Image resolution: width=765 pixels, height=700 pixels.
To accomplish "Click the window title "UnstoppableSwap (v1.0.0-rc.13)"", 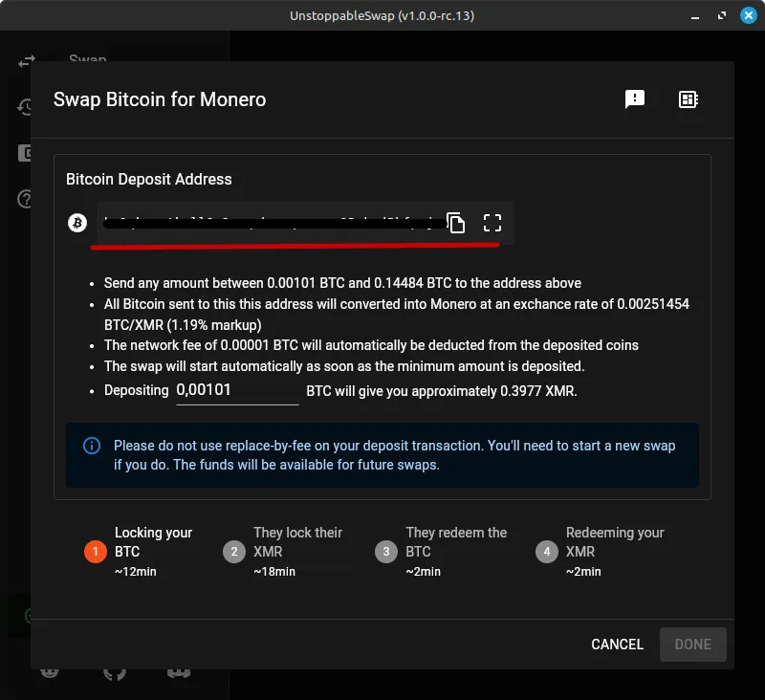I will (382, 15).
